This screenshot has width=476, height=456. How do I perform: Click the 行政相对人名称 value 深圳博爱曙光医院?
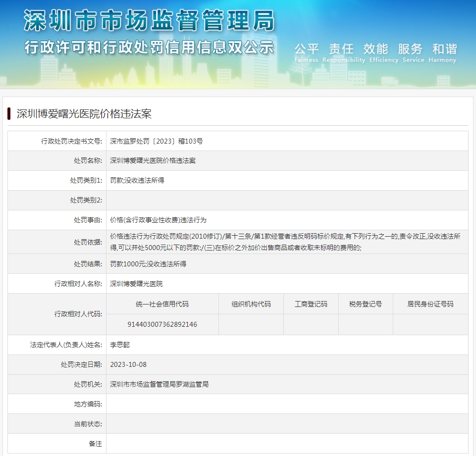click(x=136, y=284)
